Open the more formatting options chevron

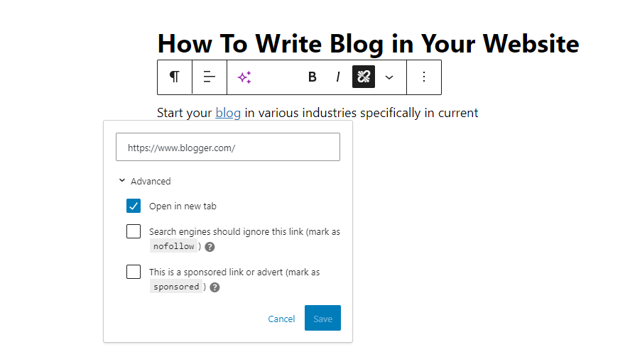389,77
